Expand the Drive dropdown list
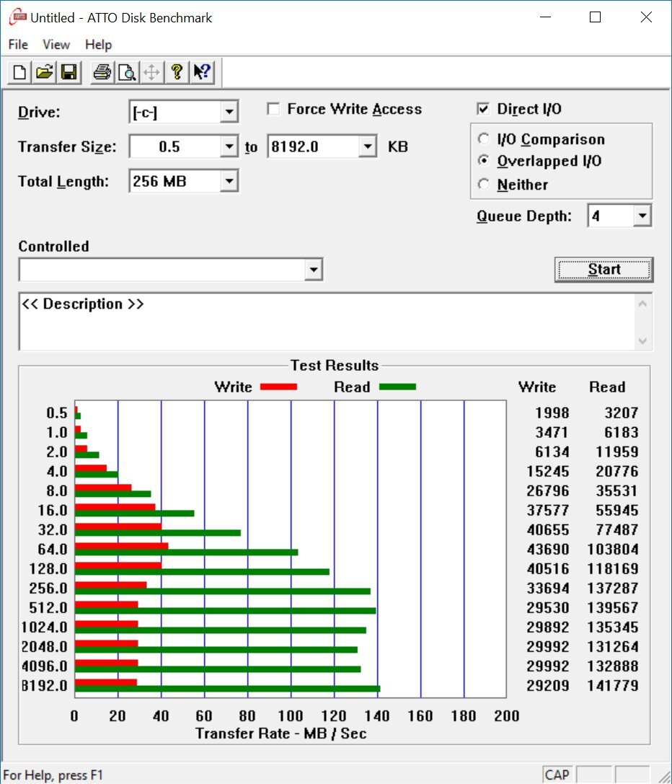Viewport: 672px width, 784px height. (229, 112)
